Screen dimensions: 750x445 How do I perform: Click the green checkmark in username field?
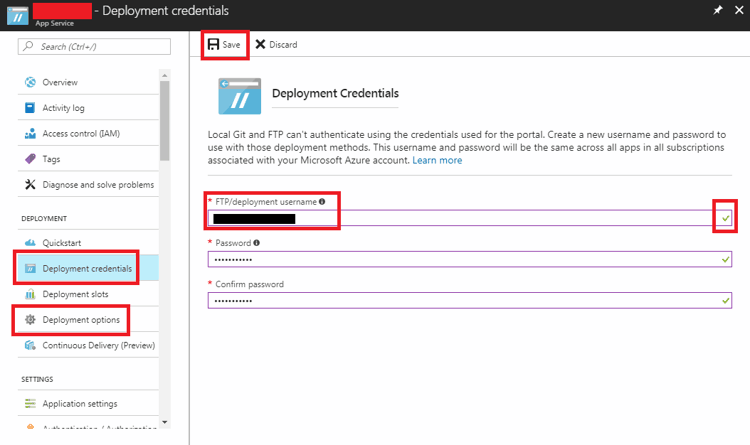(x=726, y=218)
